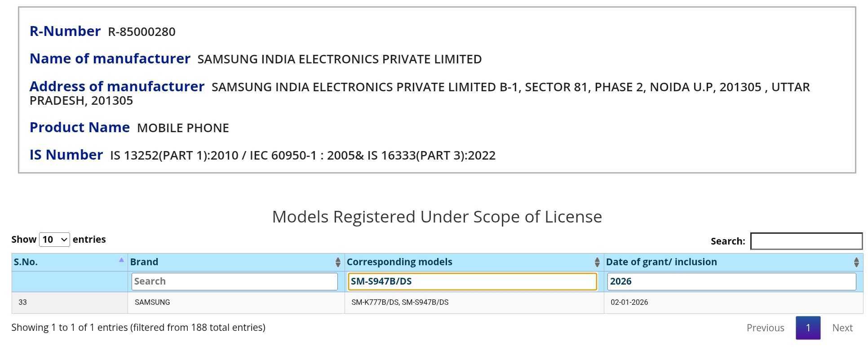This screenshot has height=347, width=868.
Task: Click the Models Registered Under Scope heading
Action: 437,217
